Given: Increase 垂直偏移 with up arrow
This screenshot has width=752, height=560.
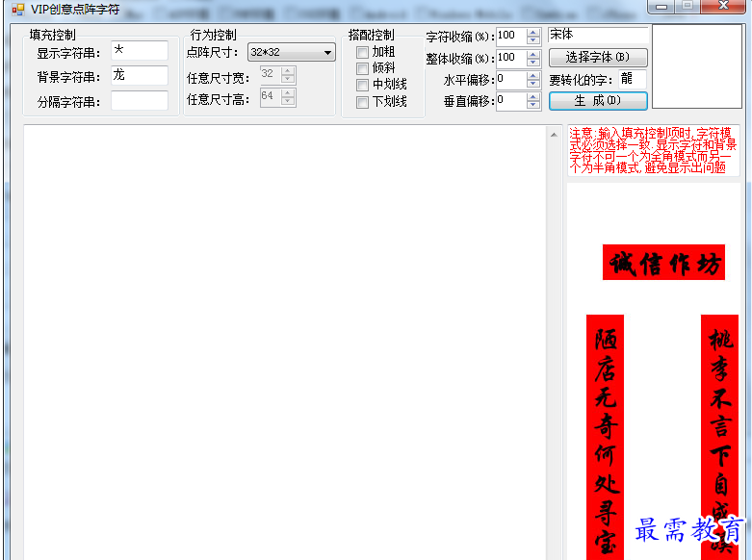Looking at the screenshot, I should point(533,97).
